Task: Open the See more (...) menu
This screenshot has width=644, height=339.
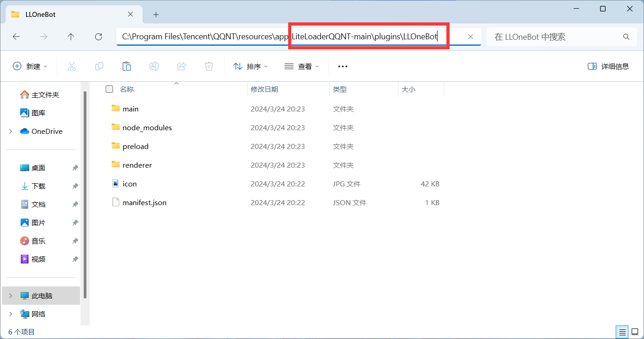Action: 342,66
